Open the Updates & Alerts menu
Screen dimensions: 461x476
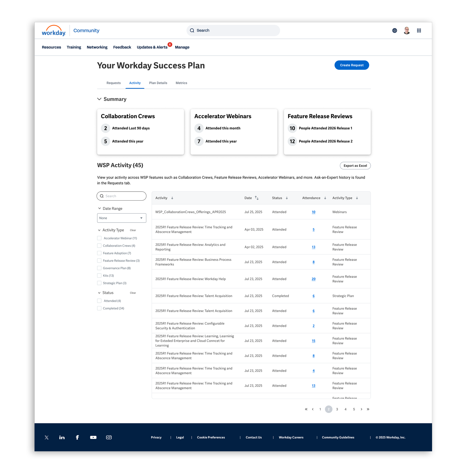click(152, 47)
